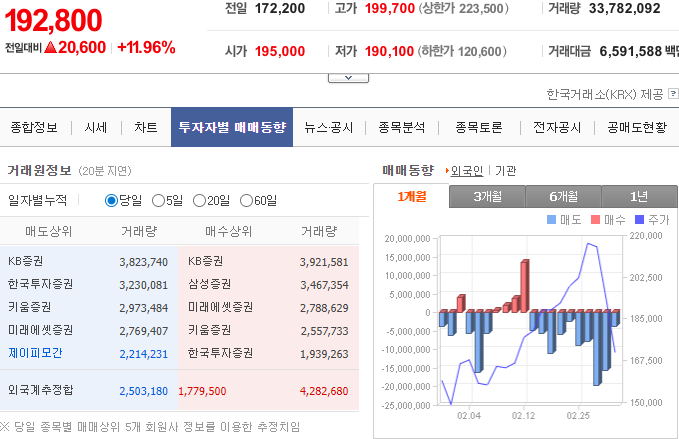
Task: Choose the 20일 radio option
Action: (x=199, y=200)
